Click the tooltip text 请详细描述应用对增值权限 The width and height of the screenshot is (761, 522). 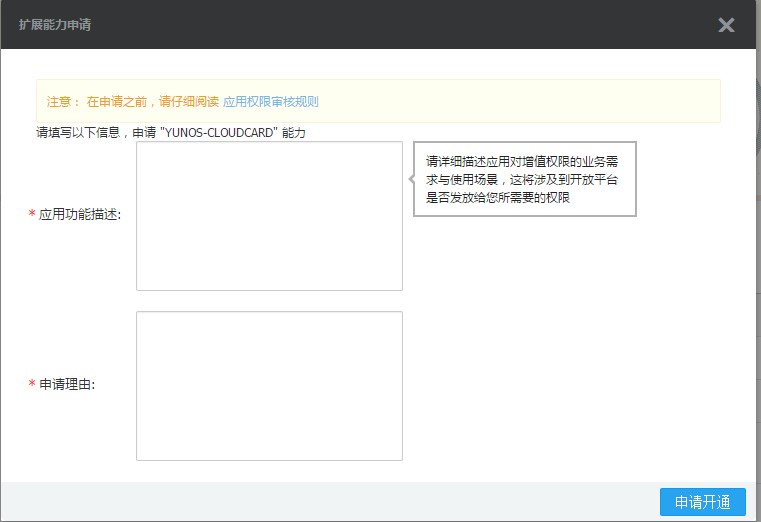522,179
